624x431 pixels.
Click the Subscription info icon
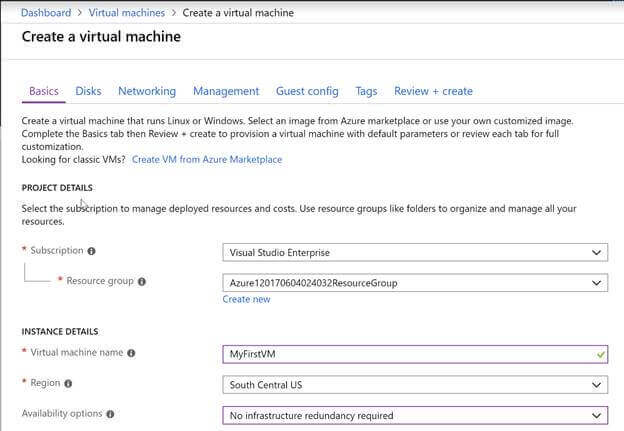pos(92,251)
